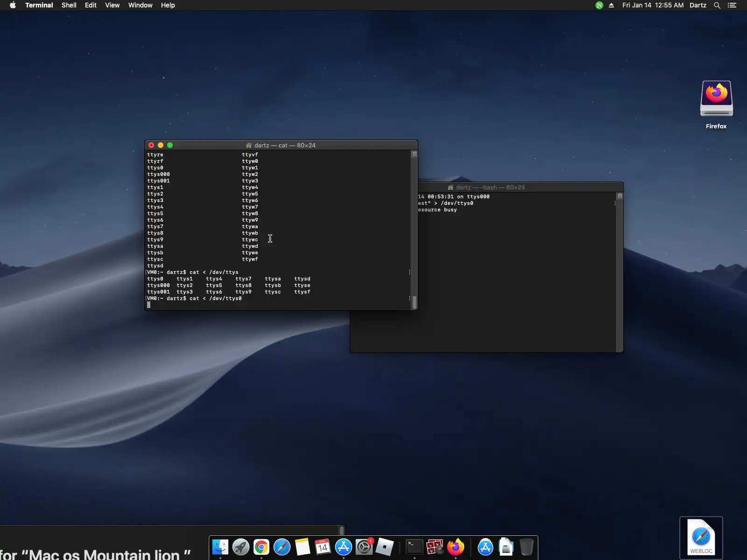Click 'ttyre' at top of listing

[155, 154]
